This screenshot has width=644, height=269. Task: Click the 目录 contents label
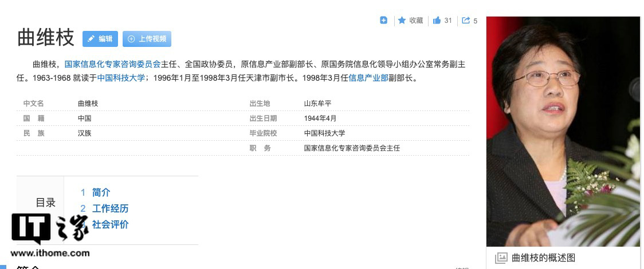pos(46,203)
